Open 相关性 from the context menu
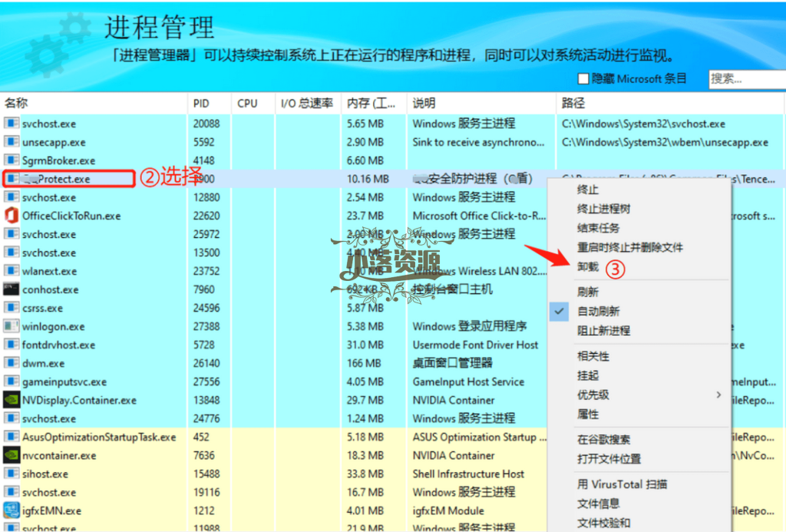The height and width of the screenshot is (532, 786). point(593,356)
